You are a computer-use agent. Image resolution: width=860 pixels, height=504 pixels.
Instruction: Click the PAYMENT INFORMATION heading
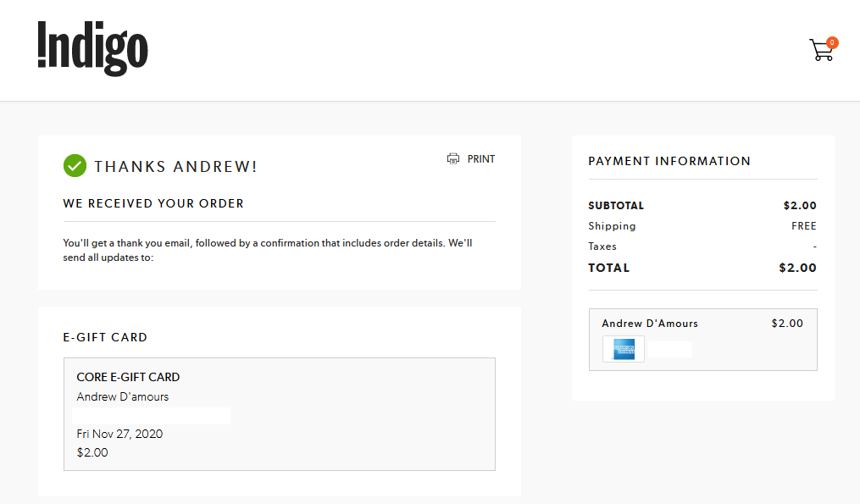click(x=669, y=161)
